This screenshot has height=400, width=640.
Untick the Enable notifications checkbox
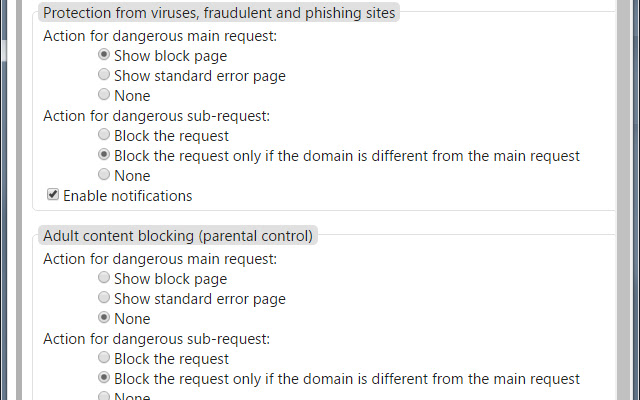pyautogui.click(x=52, y=195)
